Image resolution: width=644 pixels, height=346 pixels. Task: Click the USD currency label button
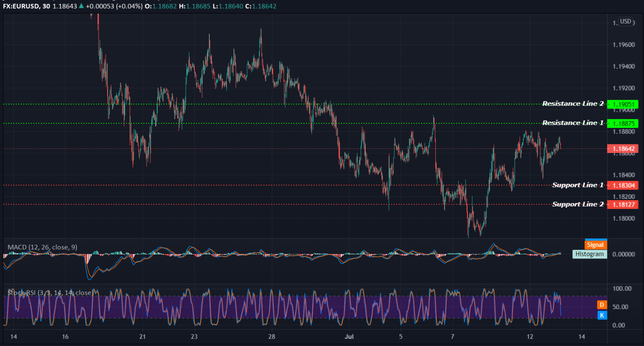[x=625, y=21]
